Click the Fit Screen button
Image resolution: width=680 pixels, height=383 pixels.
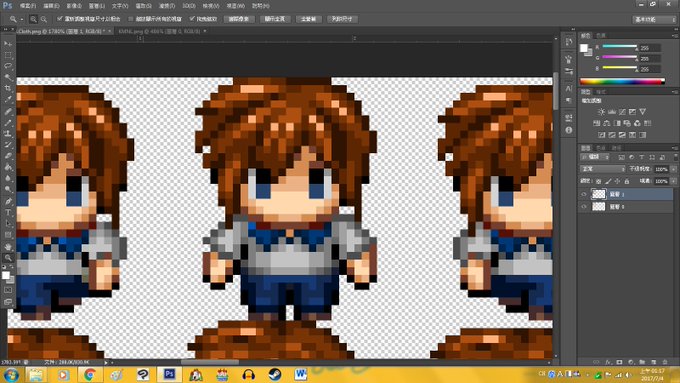pos(275,19)
